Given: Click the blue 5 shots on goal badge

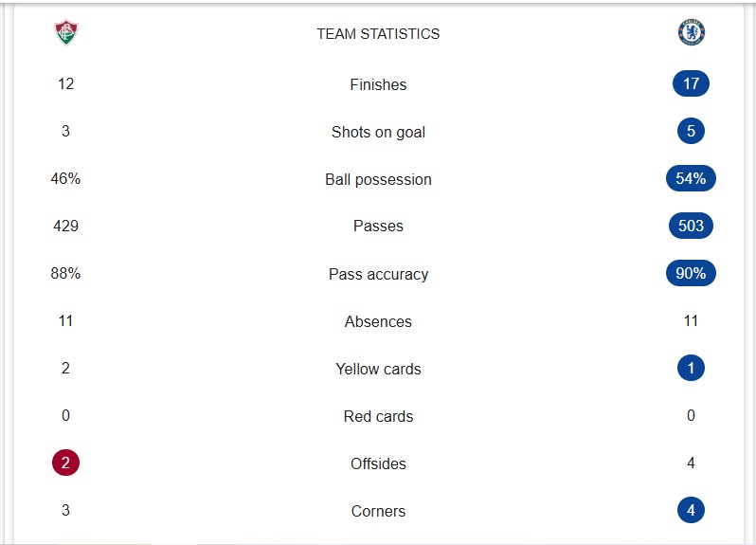Looking at the screenshot, I should tap(691, 131).
